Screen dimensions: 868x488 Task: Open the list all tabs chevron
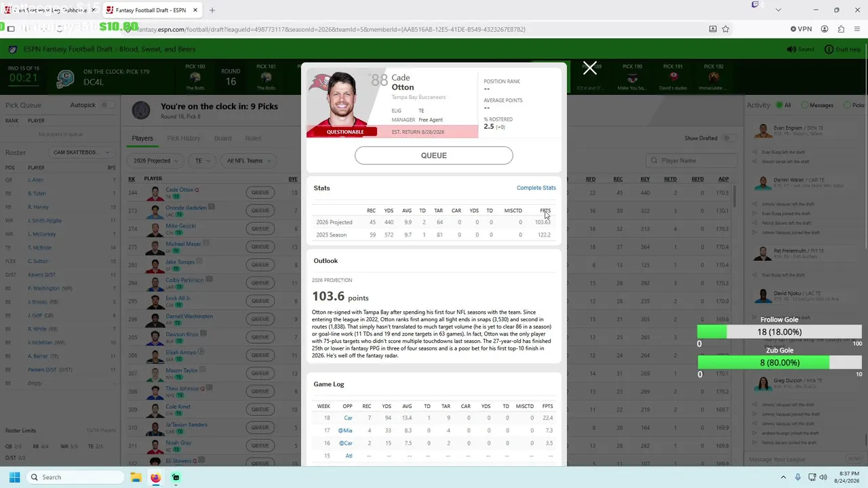click(778, 10)
